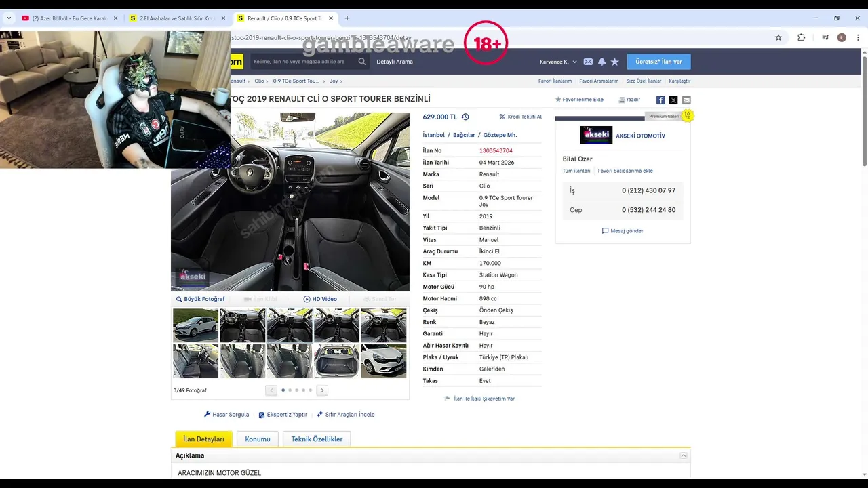Select trunk photo thumbnail

(336, 361)
